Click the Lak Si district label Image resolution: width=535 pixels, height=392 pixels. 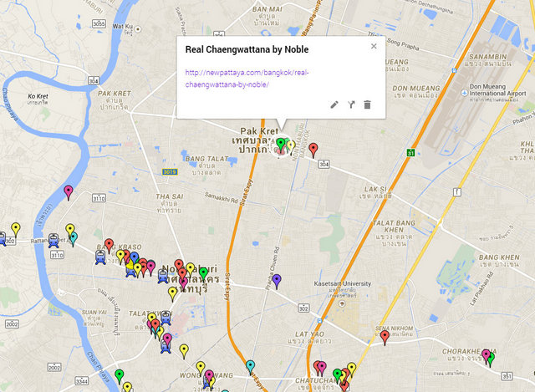pos(375,192)
